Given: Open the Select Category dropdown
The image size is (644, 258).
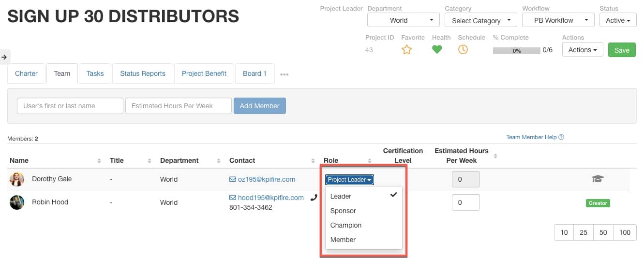Looking at the screenshot, I should (481, 20).
